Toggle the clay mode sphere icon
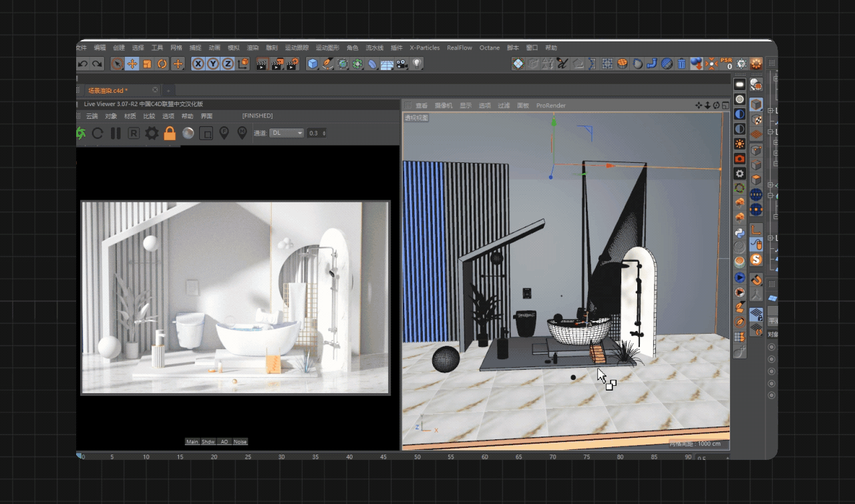 tap(188, 134)
